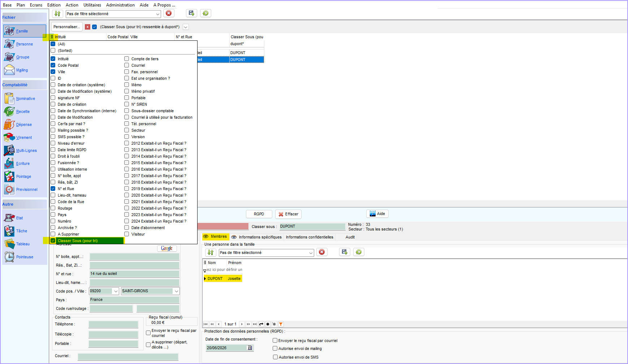Click the calendar icon beside consent date
The width and height of the screenshot is (628, 364).
[250, 348]
